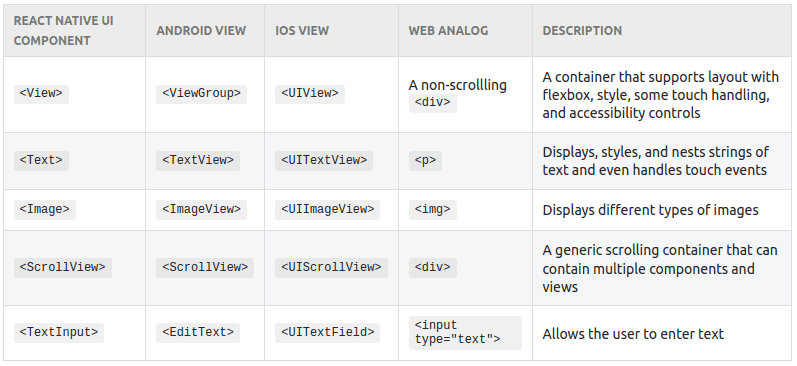Screen dimensions: 797x366
Task: Select the <EditText> code cell
Action: (198, 333)
